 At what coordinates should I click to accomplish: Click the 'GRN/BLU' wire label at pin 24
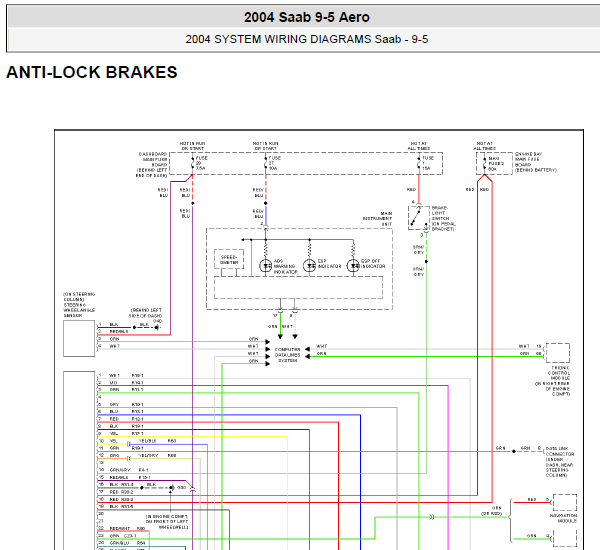119,543
